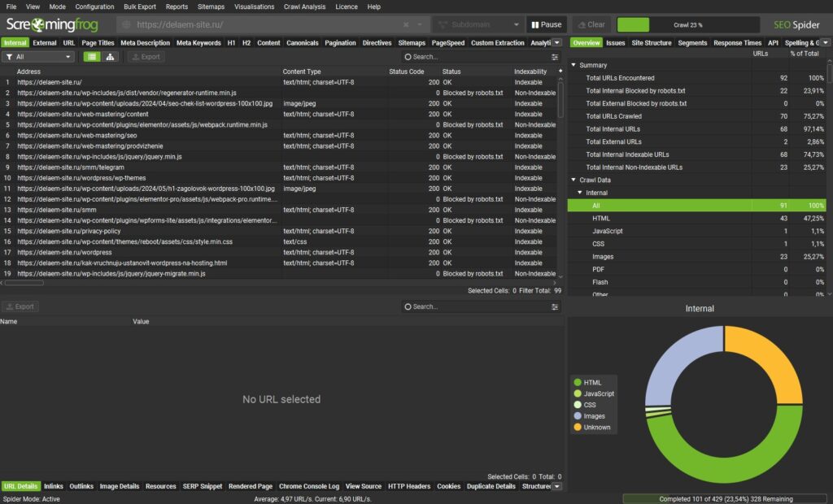Click the Export button above the crawl table

(146, 57)
